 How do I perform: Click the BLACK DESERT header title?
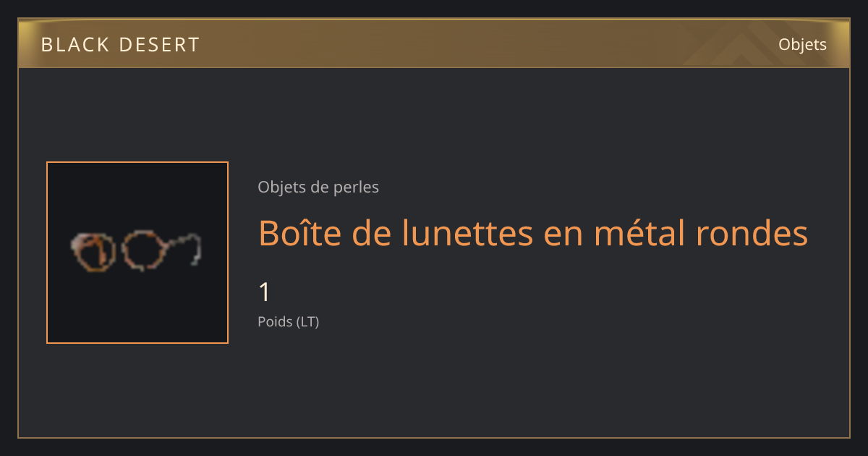[120, 45]
